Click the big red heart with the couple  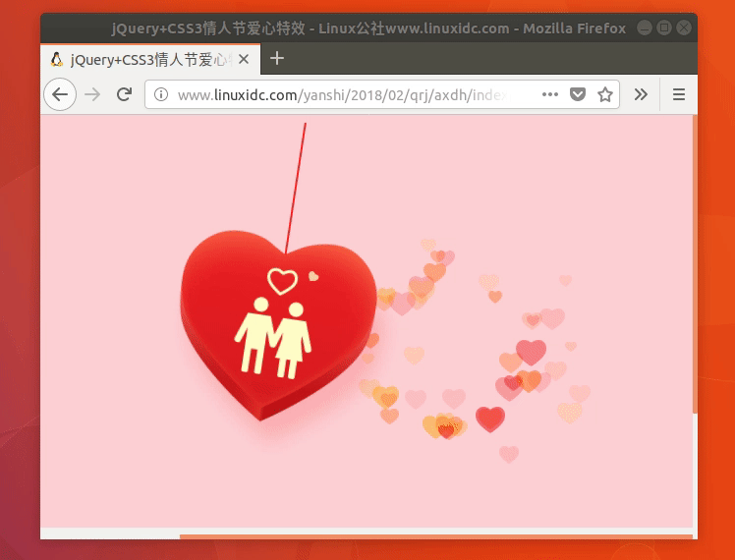pyautogui.click(x=278, y=325)
